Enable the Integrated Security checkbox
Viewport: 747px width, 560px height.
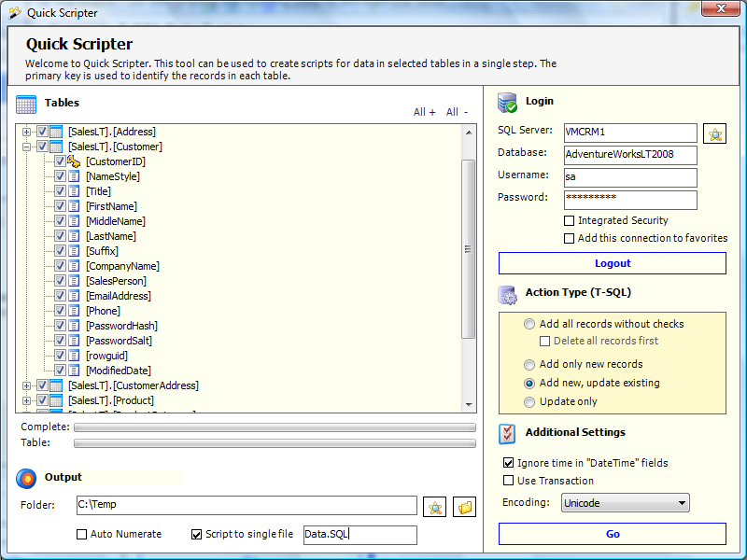pyautogui.click(x=569, y=220)
